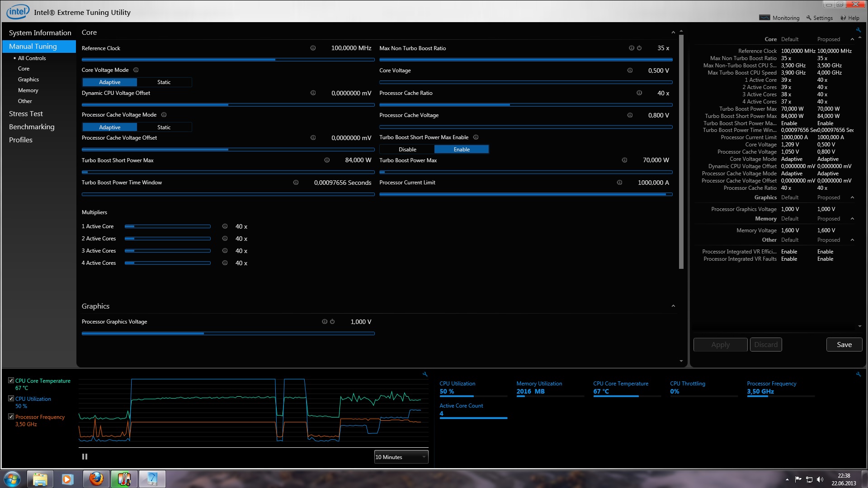Click reset icon beside Max Non Turbo Boost Ratio

(x=639, y=48)
